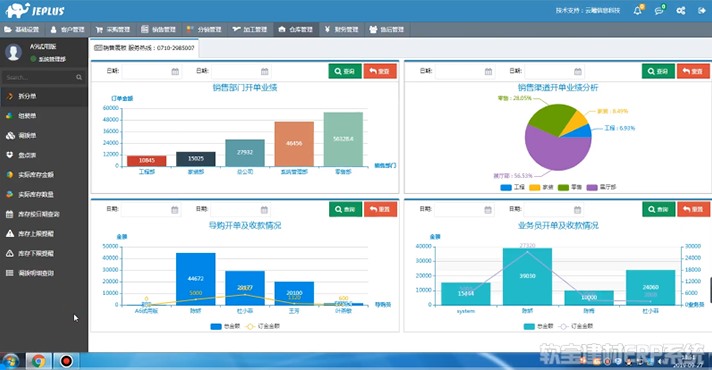
Task: Open Chrome from the taskbar
Action: [39, 361]
